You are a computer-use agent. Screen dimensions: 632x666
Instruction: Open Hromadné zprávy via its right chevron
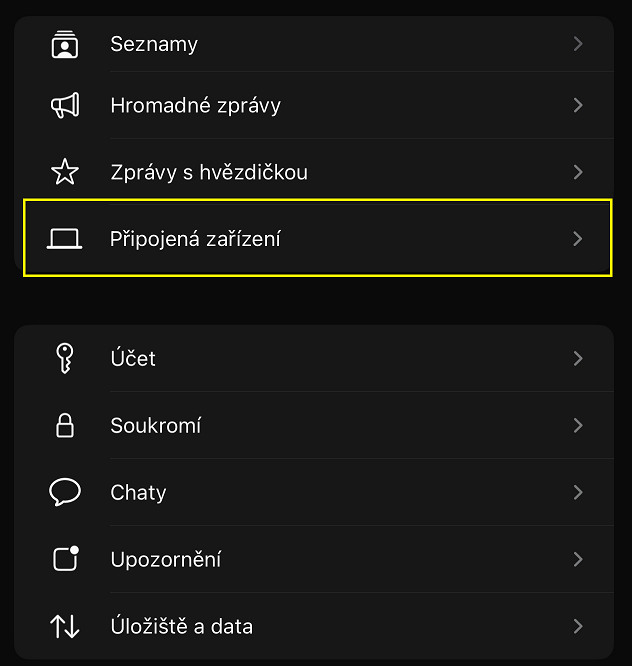(x=578, y=105)
